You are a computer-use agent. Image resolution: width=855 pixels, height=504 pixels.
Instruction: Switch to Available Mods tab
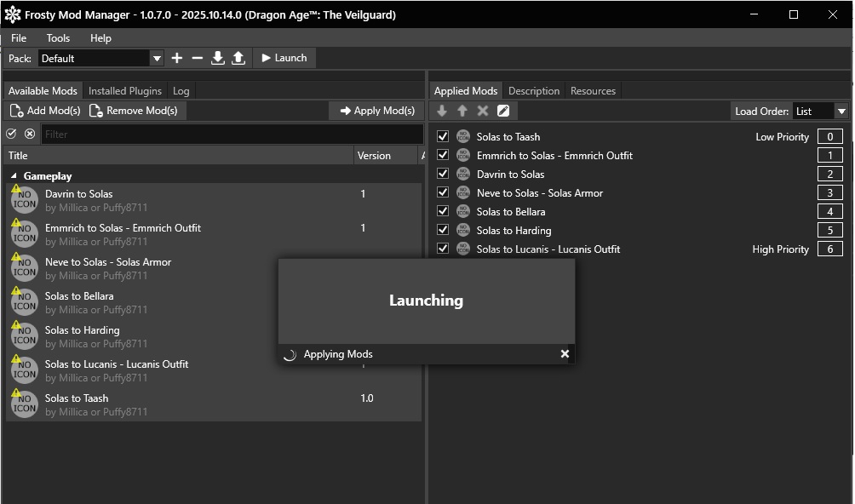(43, 91)
